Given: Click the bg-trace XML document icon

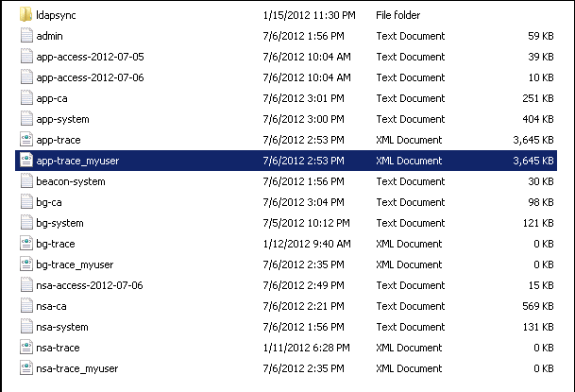Looking at the screenshot, I should 25,244.
